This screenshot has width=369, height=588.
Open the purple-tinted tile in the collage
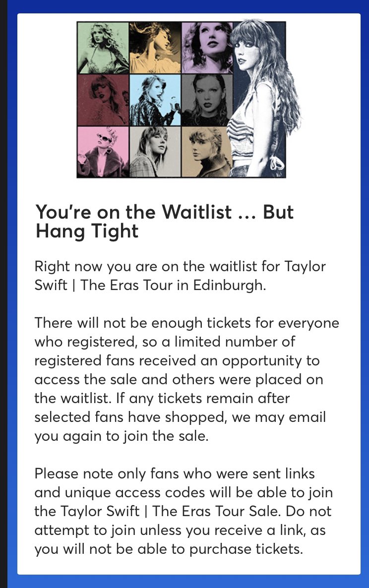(206, 48)
